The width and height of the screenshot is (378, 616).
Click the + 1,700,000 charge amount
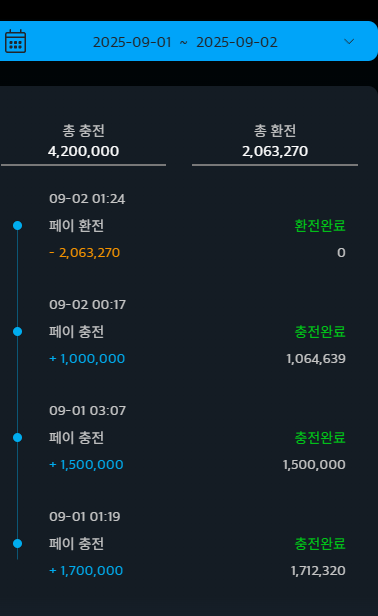(x=86, y=571)
